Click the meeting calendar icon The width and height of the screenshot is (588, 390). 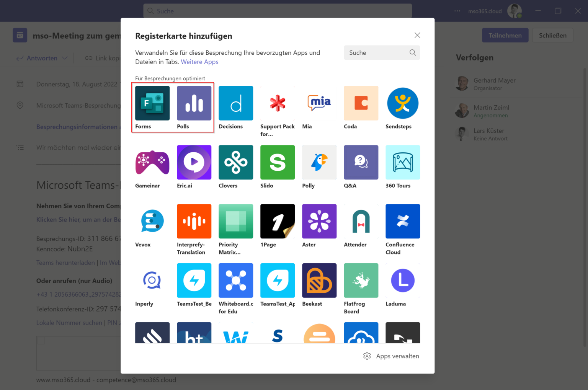[20, 35]
